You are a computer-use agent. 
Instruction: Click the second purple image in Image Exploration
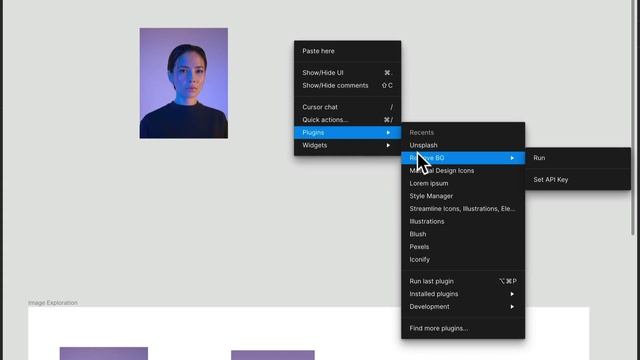tap(273, 355)
